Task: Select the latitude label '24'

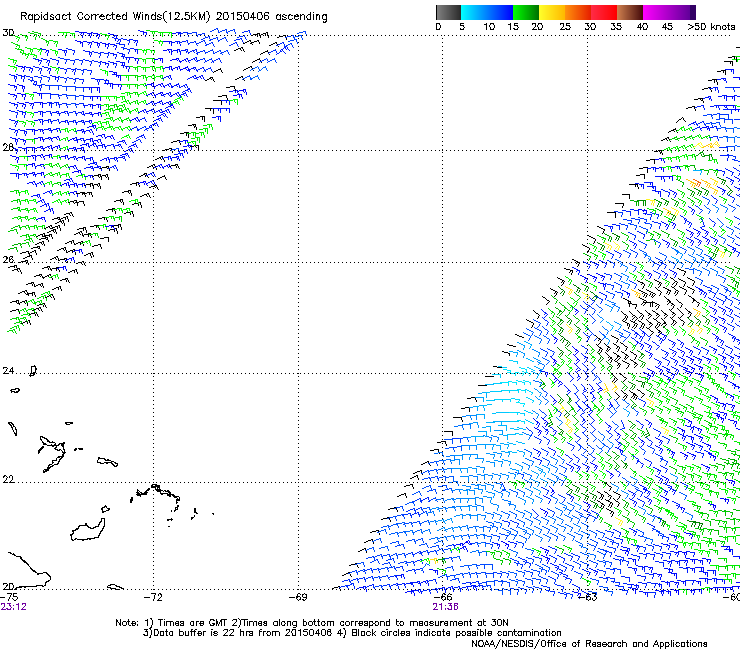Action: point(8,371)
